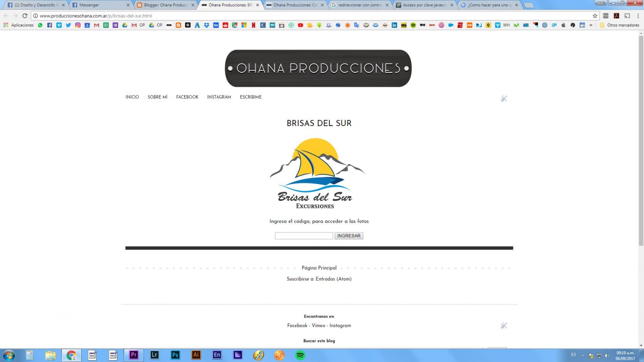The image size is (644, 362).
Task: Click the cast extension icon in toolbar
Action: (x=627, y=16)
